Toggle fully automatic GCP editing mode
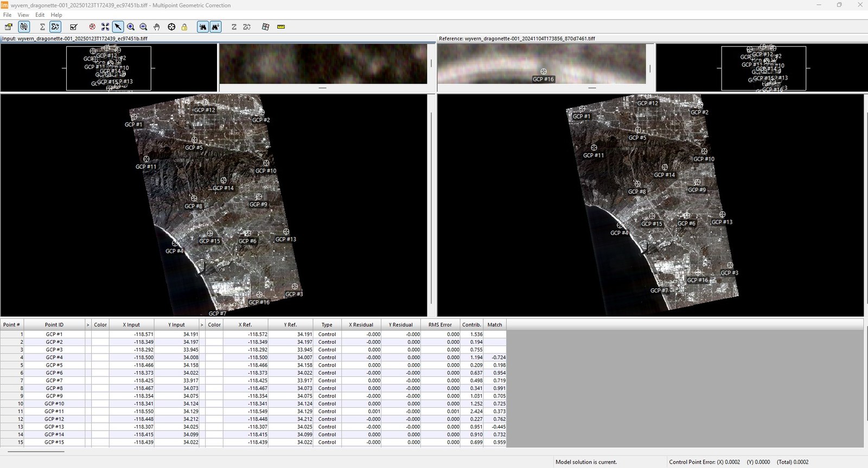The width and height of the screenshot is (868, 468). [x=24, y=27]
